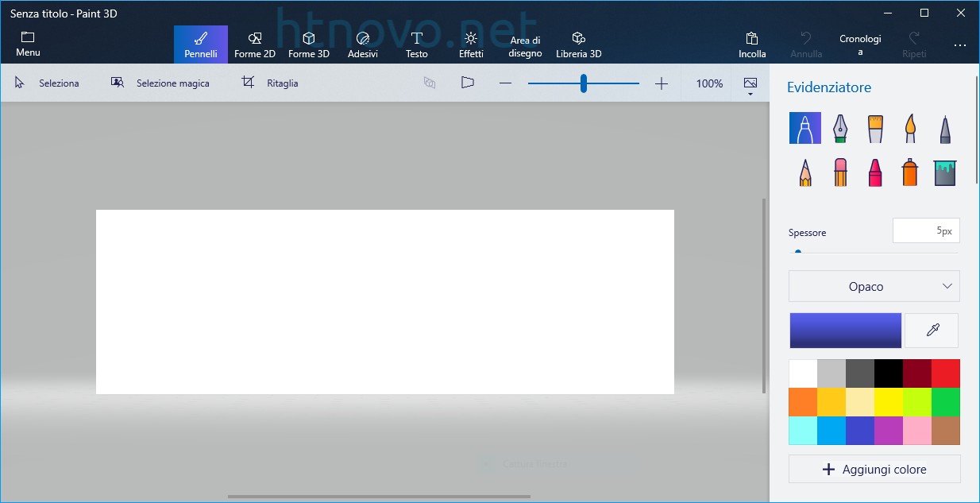Select the crayon drawing tool
This screenshot has height=503, width=980.
tap(874, 172)
